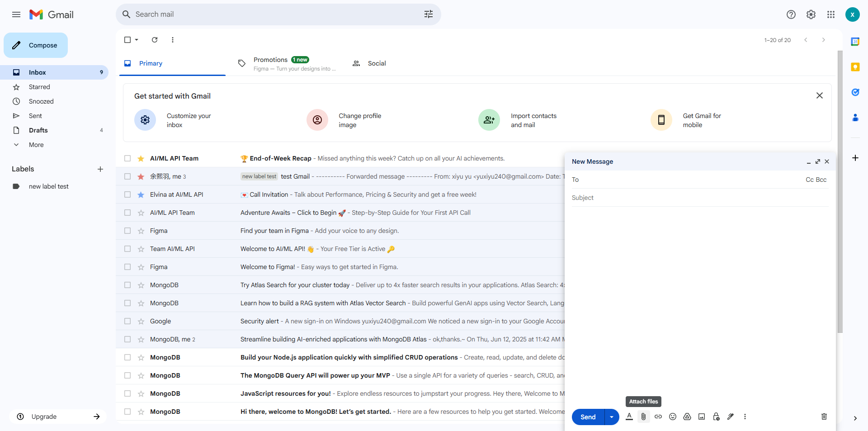Open Google Tasks side panel
The width and height of the screenshot is (868, 431).
855,92
